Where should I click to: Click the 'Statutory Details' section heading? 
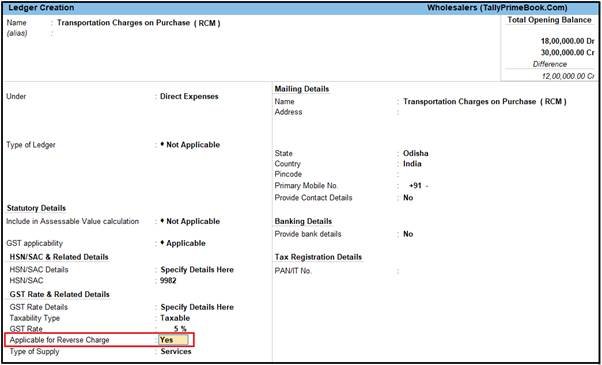coord(36,208)
